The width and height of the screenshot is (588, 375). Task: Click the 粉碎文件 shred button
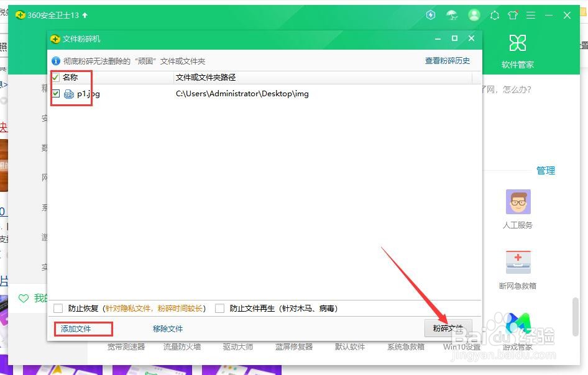click(x=448, y=328)
